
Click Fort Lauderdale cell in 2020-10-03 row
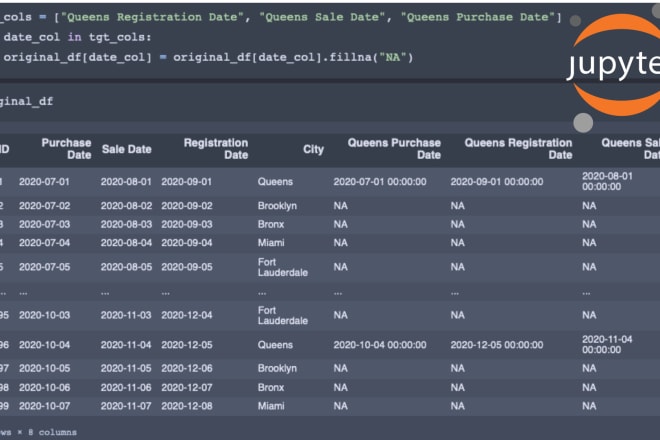coord(282,315)
